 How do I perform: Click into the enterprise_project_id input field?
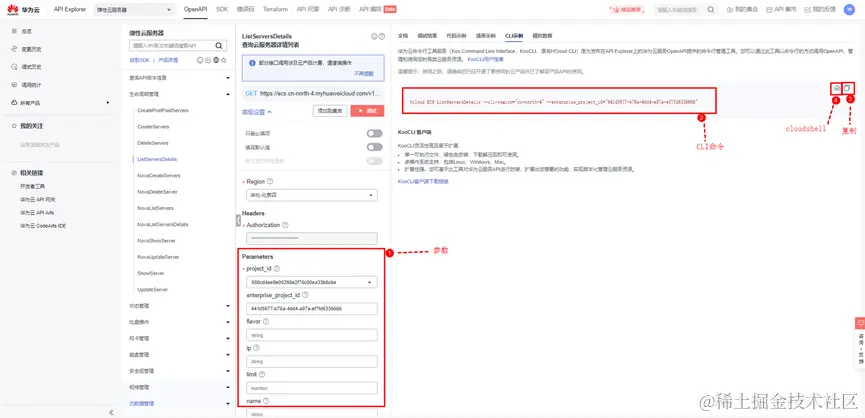312,309
